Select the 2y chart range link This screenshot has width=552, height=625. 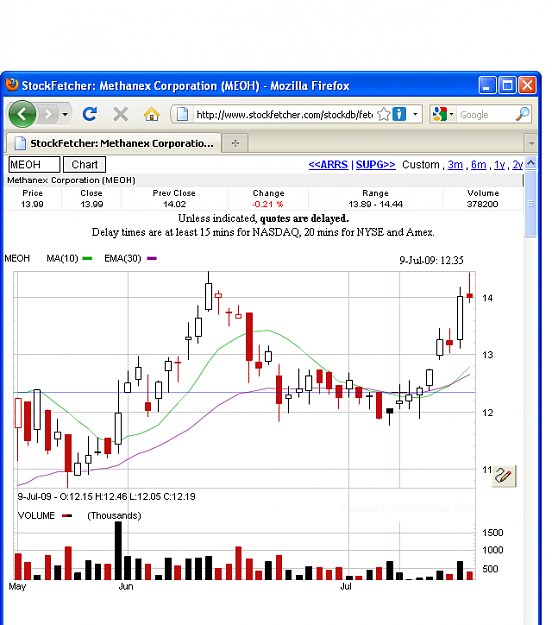coord(517,165)
